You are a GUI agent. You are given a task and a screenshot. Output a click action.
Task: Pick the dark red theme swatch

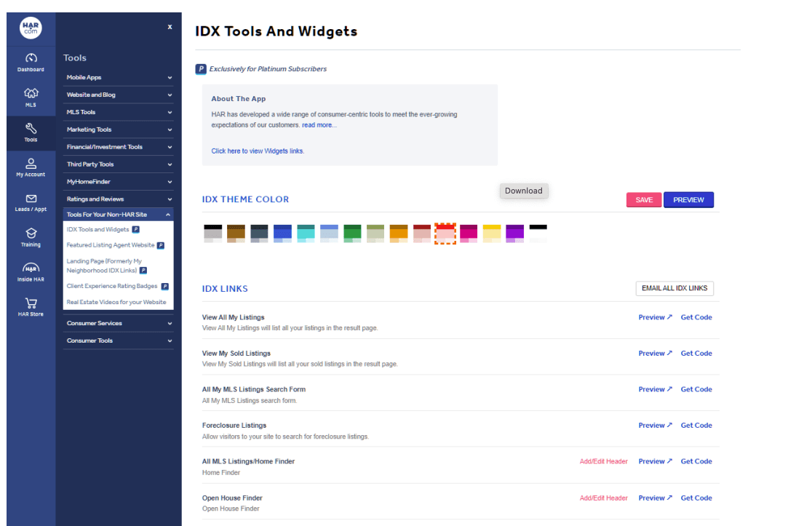(x=422, y=234)
